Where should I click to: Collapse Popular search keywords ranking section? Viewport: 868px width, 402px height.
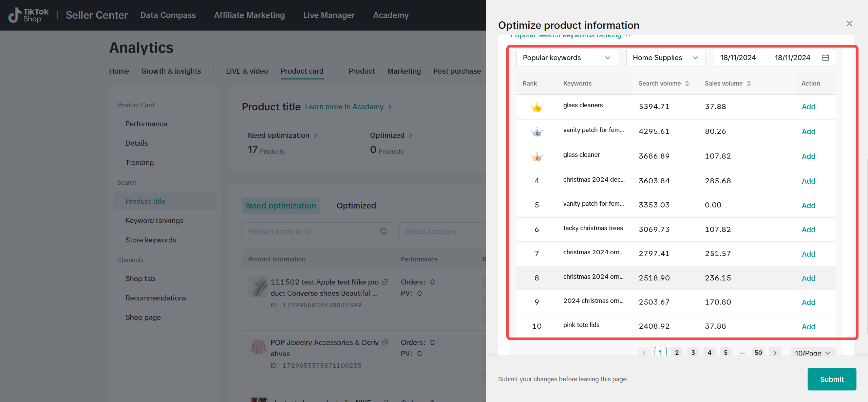(628, 35)
